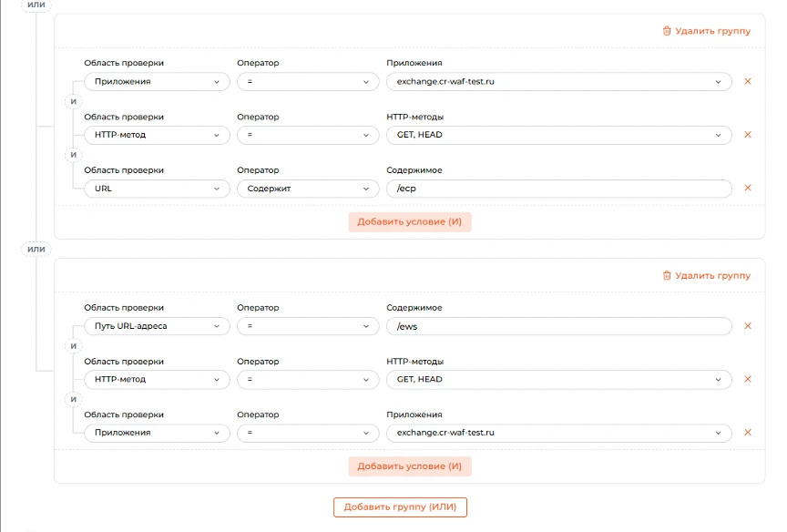Click Добавить условие (И) in the second group
787x532 pixels.
pos(410,465)
